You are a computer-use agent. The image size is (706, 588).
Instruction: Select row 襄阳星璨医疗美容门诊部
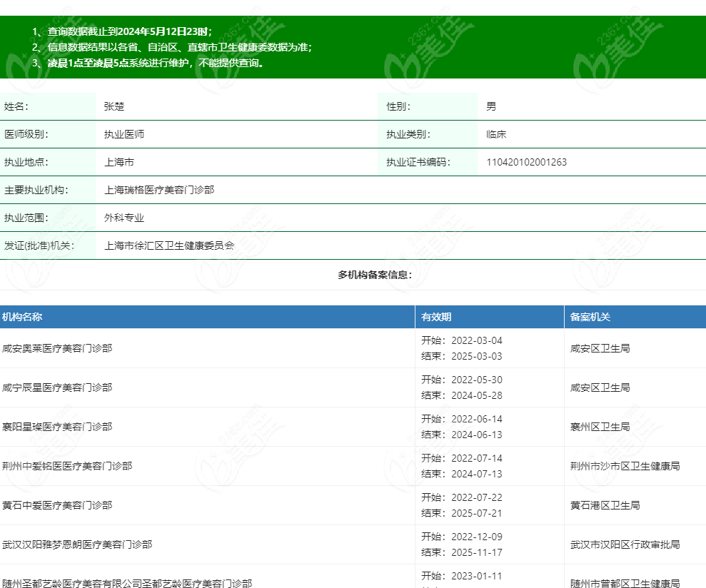[353, 427]
